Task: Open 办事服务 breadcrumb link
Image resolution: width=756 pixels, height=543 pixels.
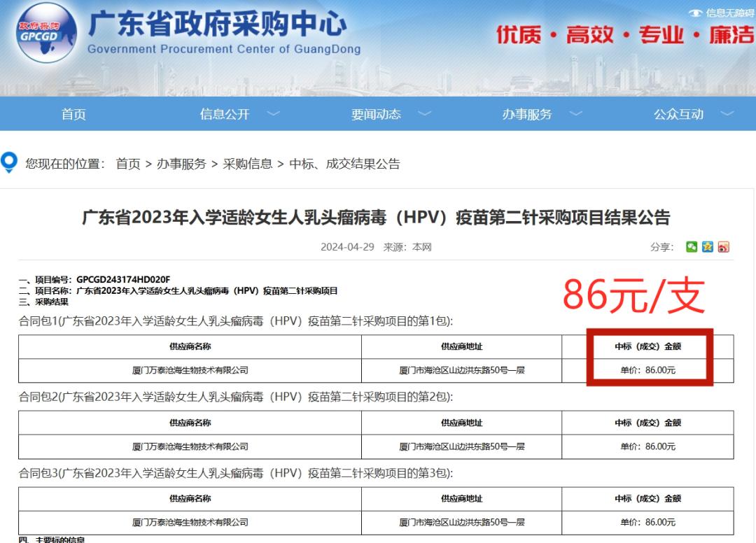Action: pos(181,164)
